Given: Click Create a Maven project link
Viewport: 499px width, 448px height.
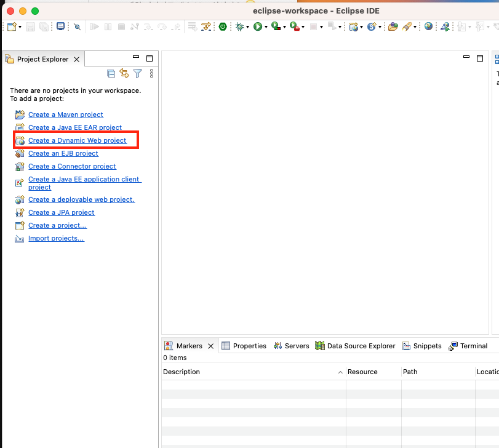Looking at the screenshot, I should pyautogui.click(x=66, y=114).
